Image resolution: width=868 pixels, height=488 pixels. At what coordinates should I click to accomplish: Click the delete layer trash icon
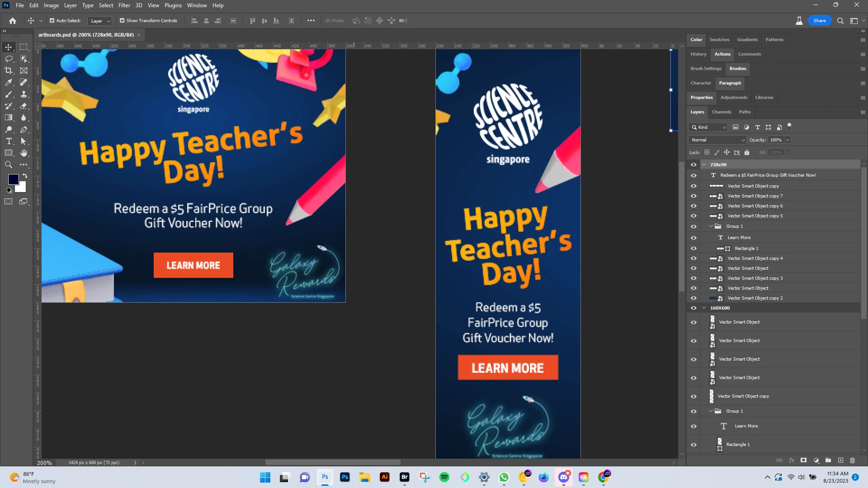point(852,460)
